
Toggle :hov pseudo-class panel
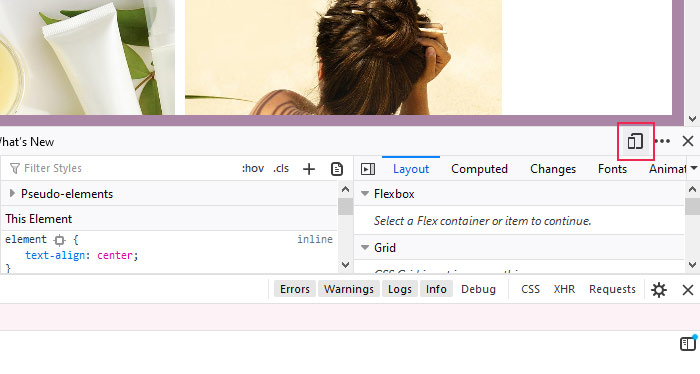point(253,168)
